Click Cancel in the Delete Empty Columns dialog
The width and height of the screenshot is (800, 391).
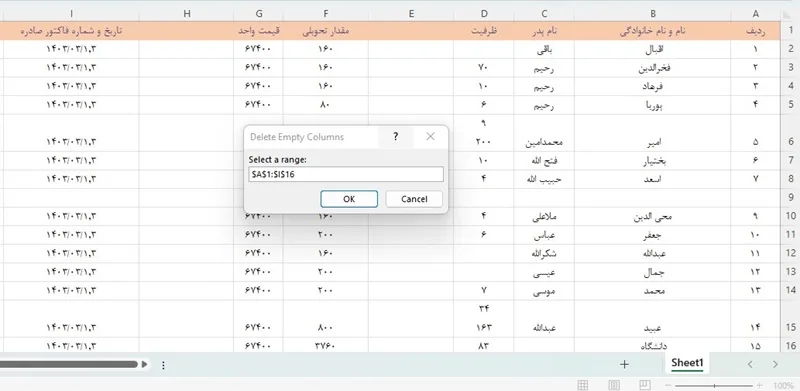[x=414, y=199]
